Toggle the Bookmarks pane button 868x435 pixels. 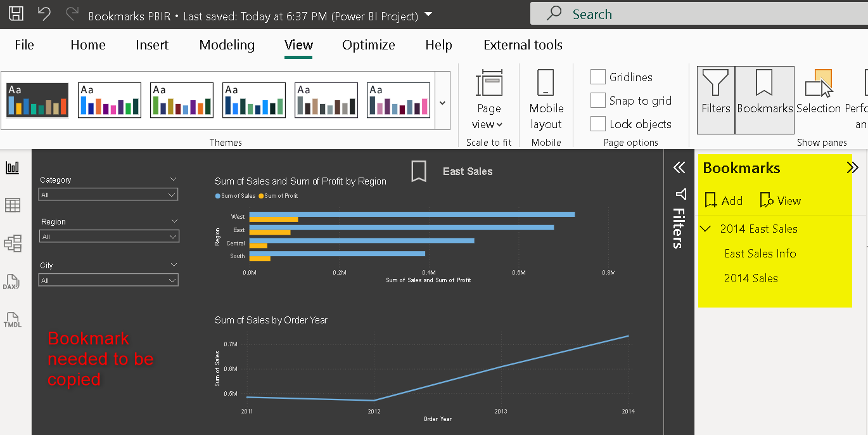click(765, 100)
